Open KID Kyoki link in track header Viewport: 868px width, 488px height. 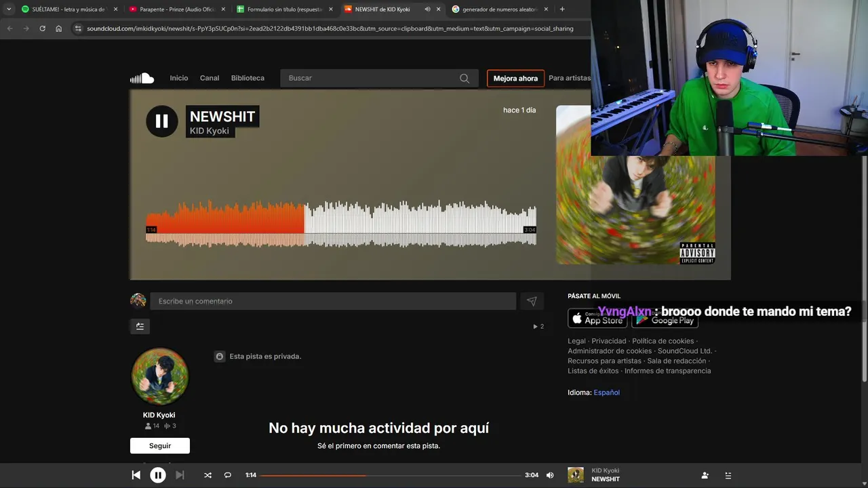(210, 131)
